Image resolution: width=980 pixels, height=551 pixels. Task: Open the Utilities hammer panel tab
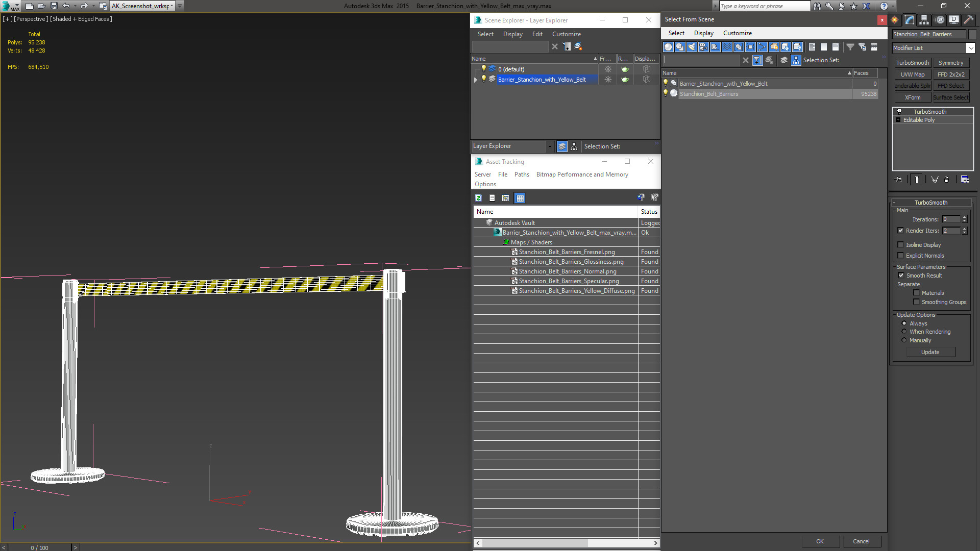pyautogui.click(x=968, y=20)
